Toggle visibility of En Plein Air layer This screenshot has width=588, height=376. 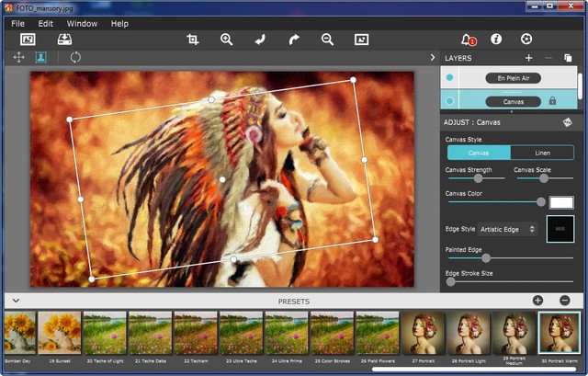(450, 79)
